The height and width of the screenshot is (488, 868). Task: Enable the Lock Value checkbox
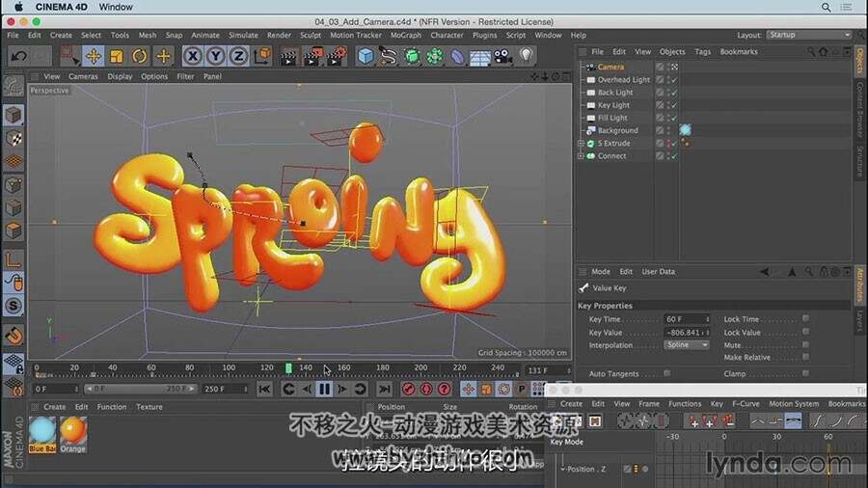tap(805, 332)
